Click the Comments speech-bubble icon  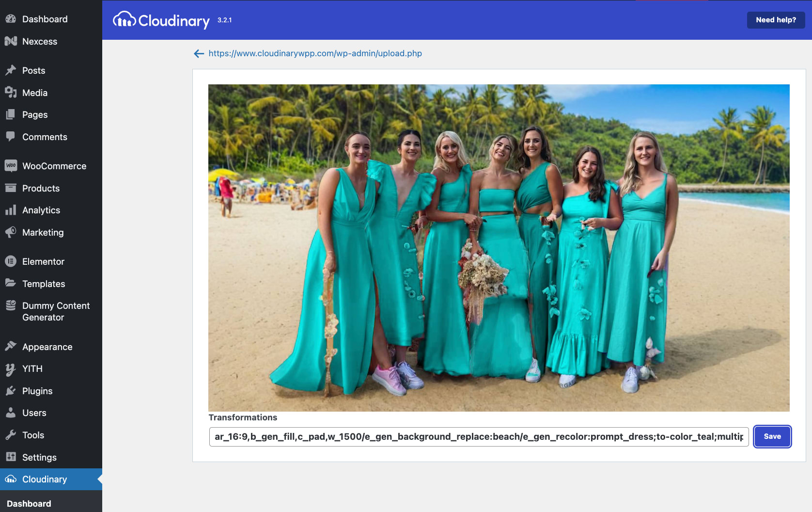11,137
